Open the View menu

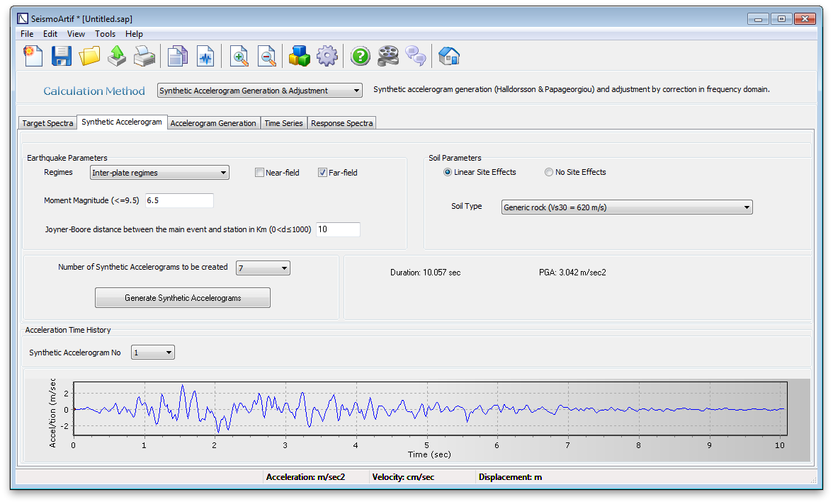tap(76, 34)
